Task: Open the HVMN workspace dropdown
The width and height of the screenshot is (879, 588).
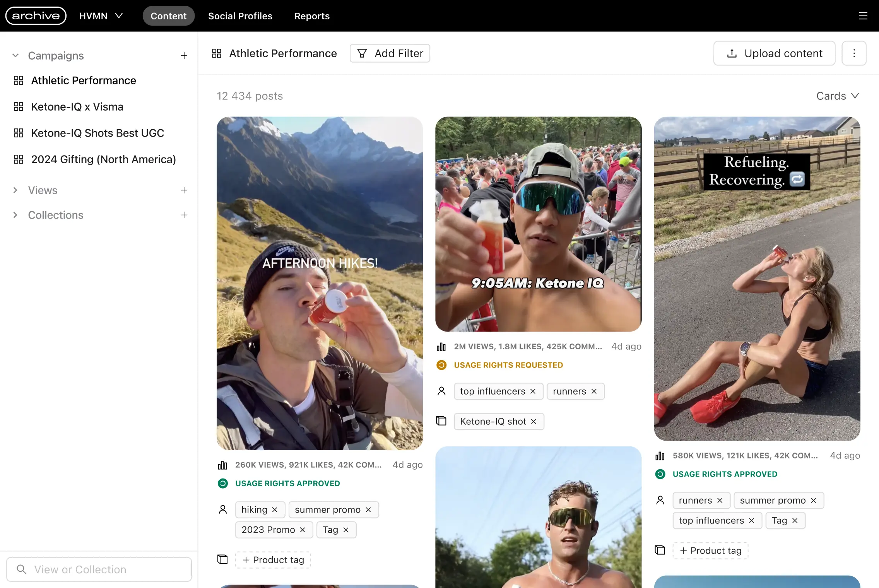Action: 101,16
